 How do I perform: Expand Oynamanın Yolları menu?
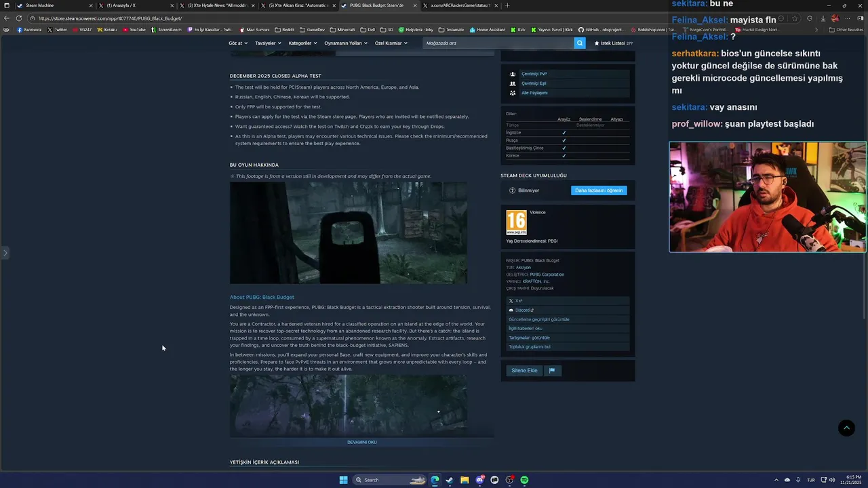(x=346, y=43)
